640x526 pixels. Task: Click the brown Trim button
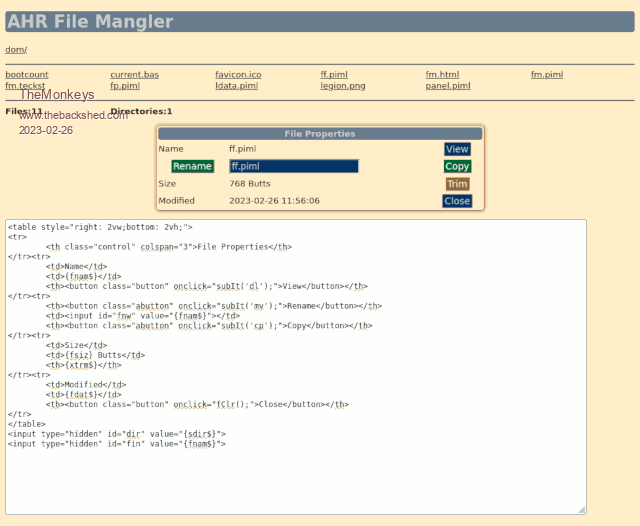pyautogui.click(x=457, y=184)
